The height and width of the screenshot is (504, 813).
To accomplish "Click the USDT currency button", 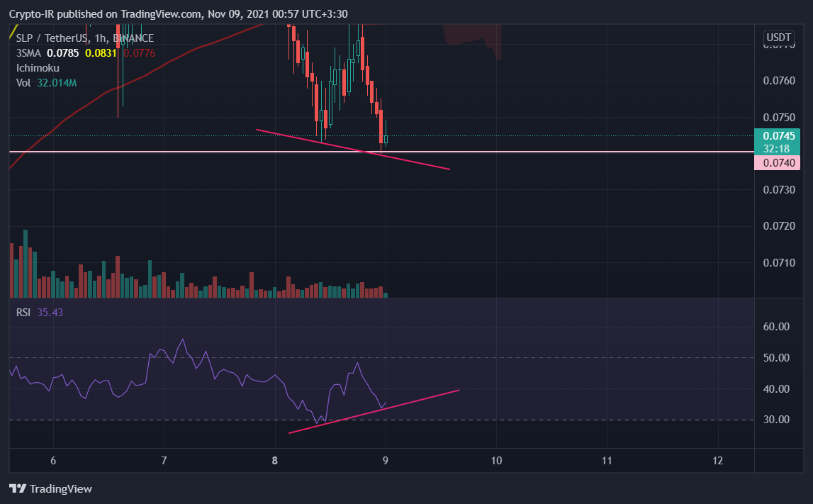I will click(779, 38).
